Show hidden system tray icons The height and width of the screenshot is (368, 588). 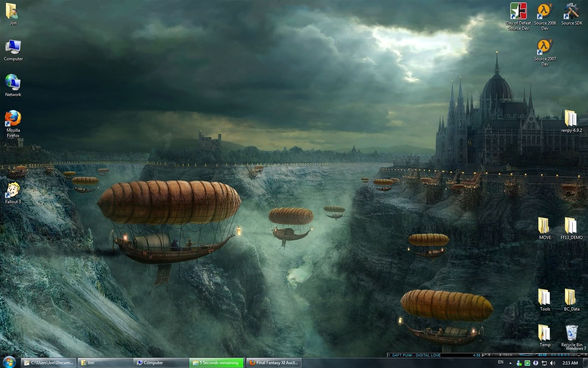click(510, 363)
